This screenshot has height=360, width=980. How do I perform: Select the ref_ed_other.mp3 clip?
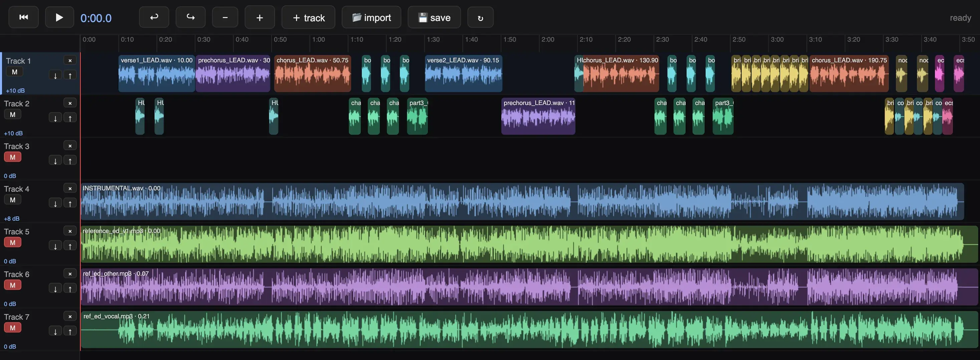(529, 287)
